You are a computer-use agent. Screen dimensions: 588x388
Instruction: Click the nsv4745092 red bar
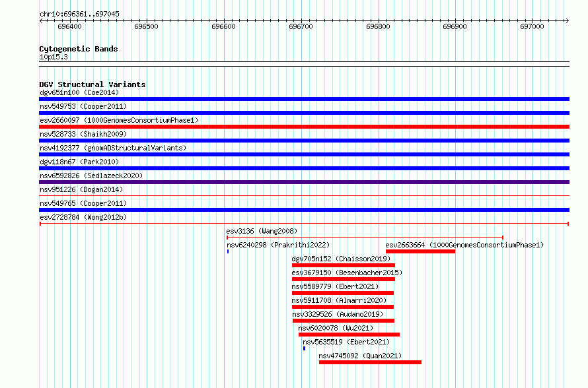click(370, 362)
